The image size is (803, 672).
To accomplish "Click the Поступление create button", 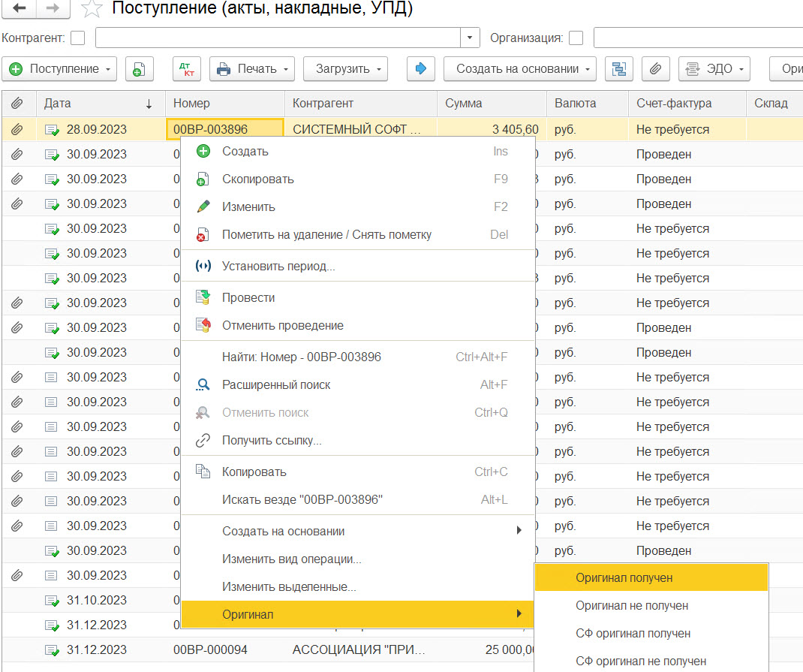I will [59, 69].
